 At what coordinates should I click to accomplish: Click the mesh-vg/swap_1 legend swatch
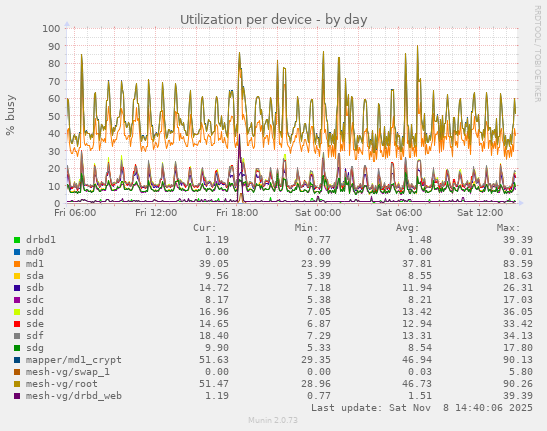pyautogui.click(x=17, y=372)
